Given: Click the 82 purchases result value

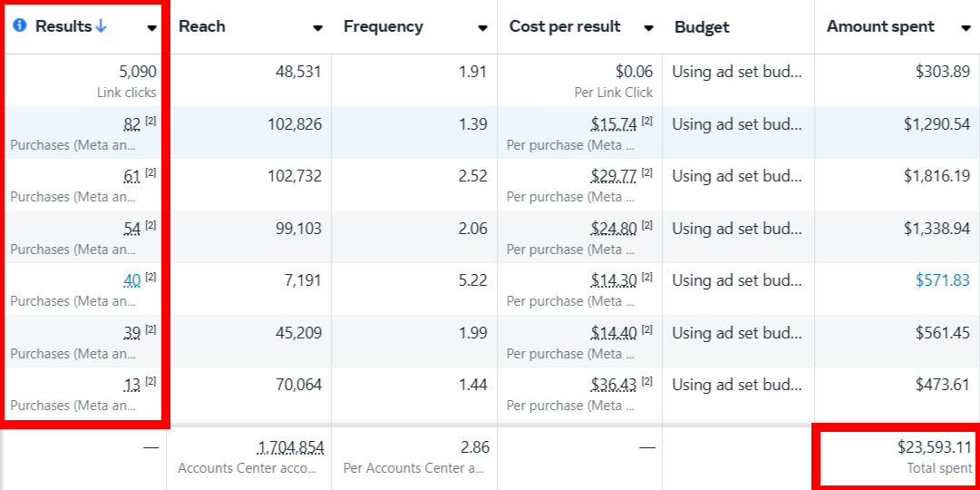Looking at the screenshot, I should [x=132, y=124].
